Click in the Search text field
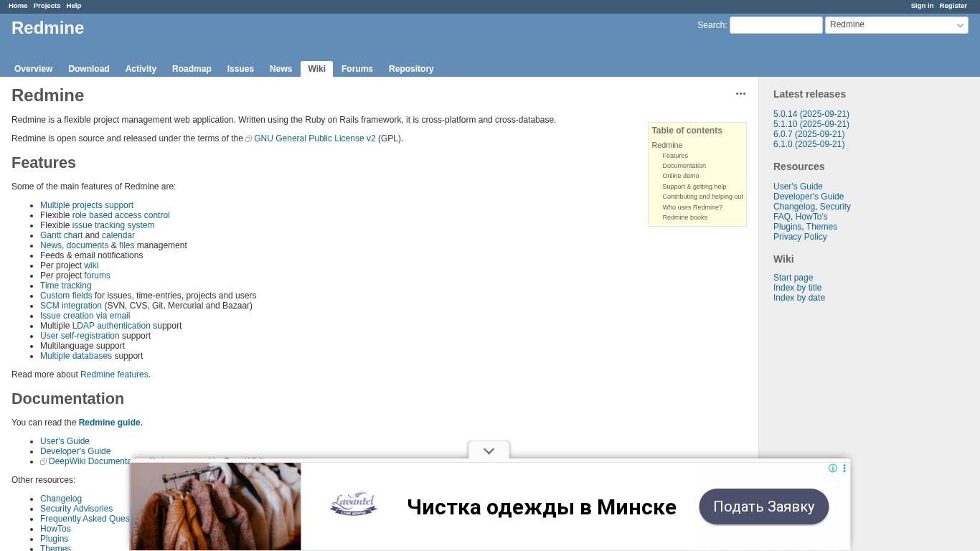Image resolution: width=980 pixels, height=551 pixels. 776,25
